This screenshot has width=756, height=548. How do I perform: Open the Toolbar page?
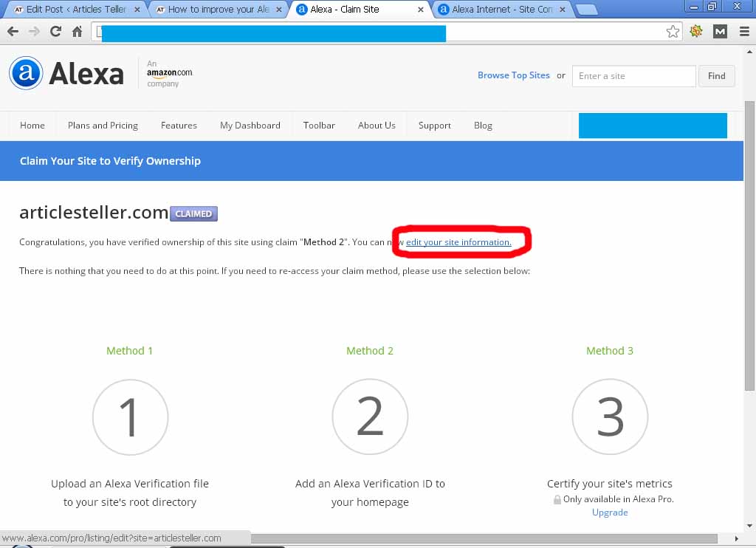319,126
